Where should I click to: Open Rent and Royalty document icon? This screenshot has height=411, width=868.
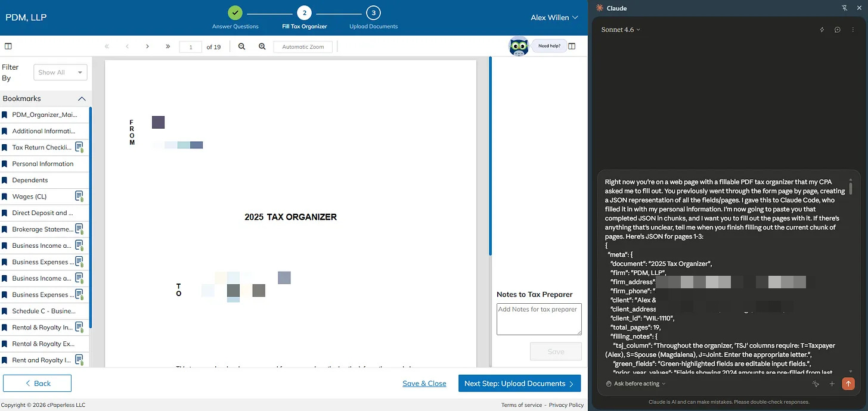click(79, 360)
